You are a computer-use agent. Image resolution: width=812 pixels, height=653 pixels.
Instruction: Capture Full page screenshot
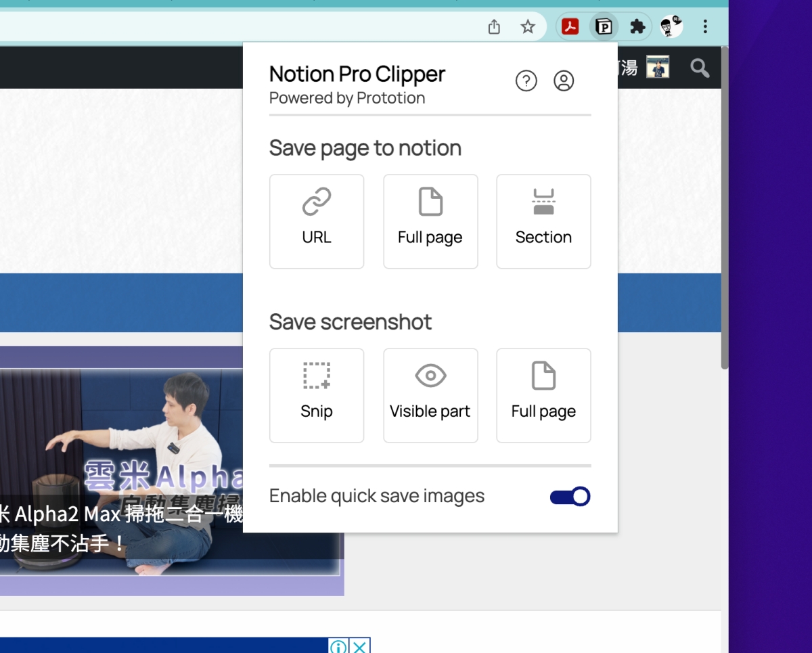pos(543,395)
